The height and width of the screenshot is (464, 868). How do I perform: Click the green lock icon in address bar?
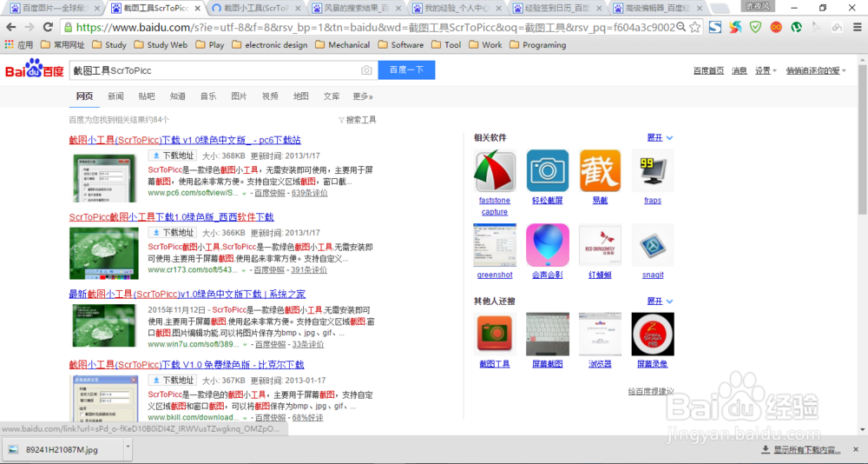pos(68,27)
